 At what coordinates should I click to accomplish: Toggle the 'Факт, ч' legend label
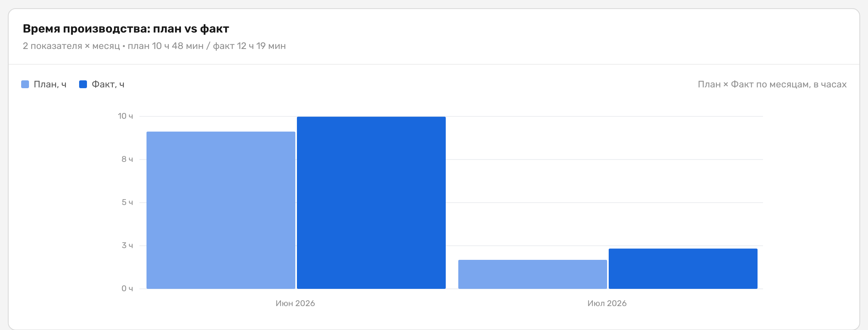(x=108, y=84)
